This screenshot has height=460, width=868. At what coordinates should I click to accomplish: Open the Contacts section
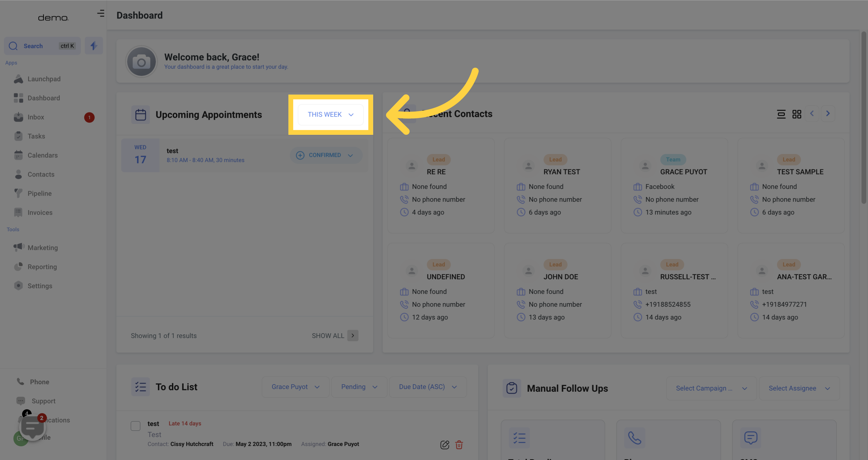41,174
